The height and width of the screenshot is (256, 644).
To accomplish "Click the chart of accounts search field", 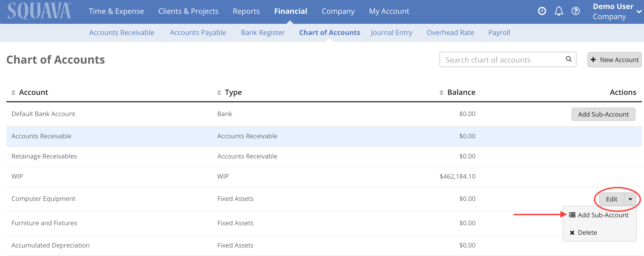I will tap(503, 59).
